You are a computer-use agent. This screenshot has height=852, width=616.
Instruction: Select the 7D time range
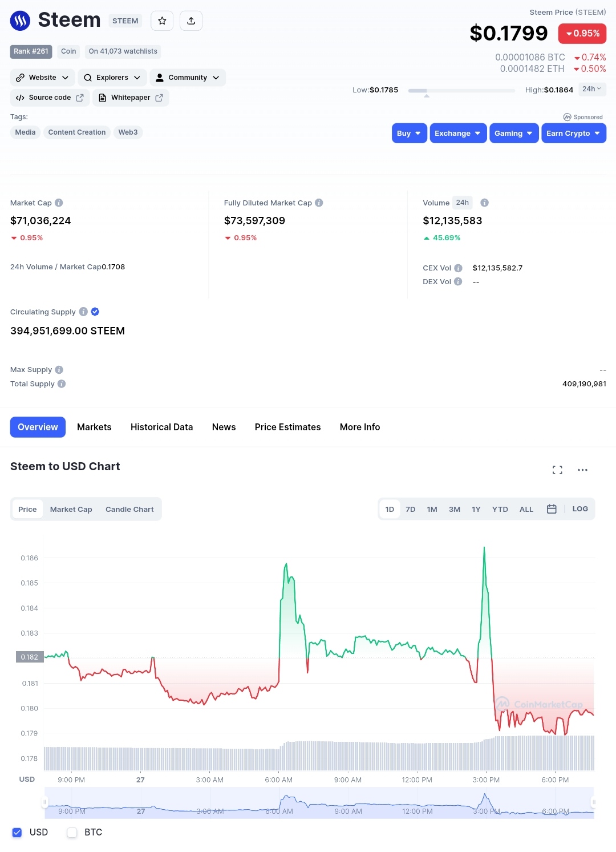click(411, 509)
